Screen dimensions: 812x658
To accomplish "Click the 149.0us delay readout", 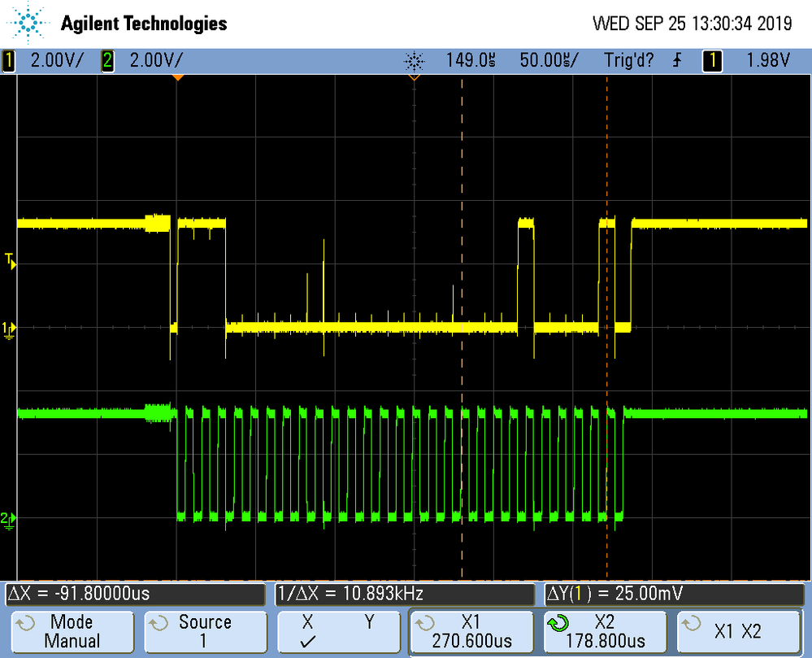I will pyautogui.click(x=471, y=61).
